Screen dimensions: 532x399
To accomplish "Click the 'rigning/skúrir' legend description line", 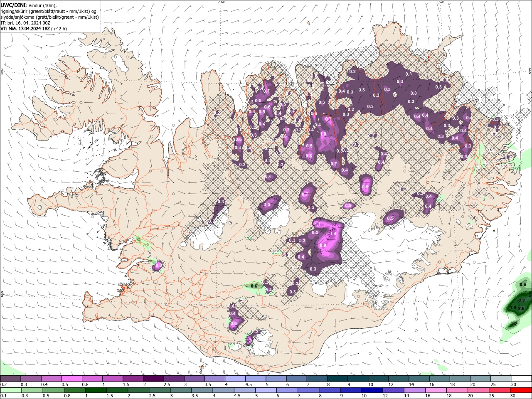I will click(x=49, y=11).
